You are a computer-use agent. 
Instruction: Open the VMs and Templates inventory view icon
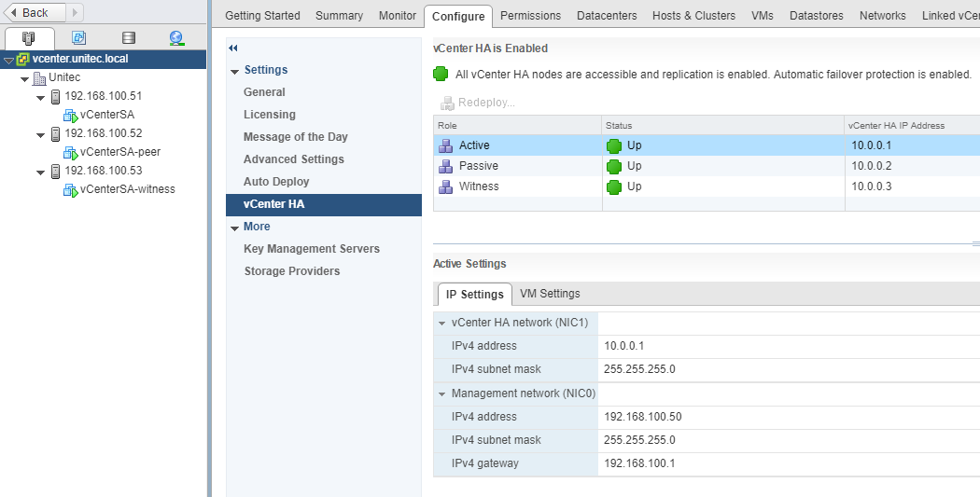78,38
